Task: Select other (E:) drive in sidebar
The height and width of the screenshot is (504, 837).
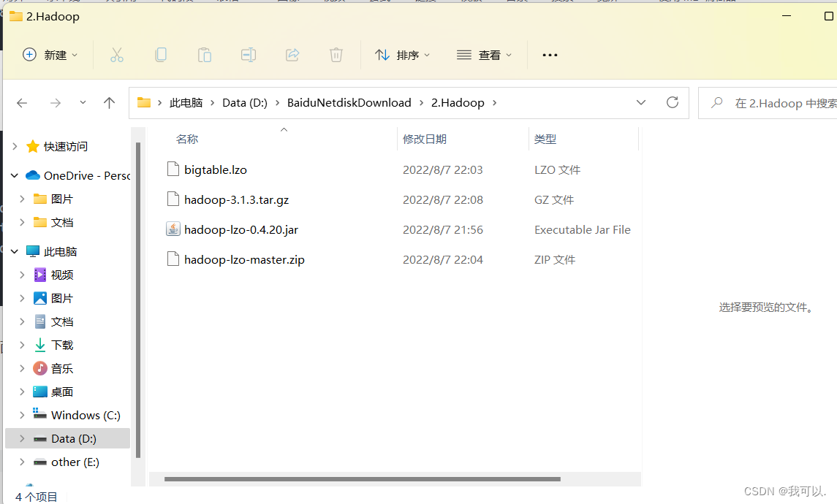Action: point(75,462)
